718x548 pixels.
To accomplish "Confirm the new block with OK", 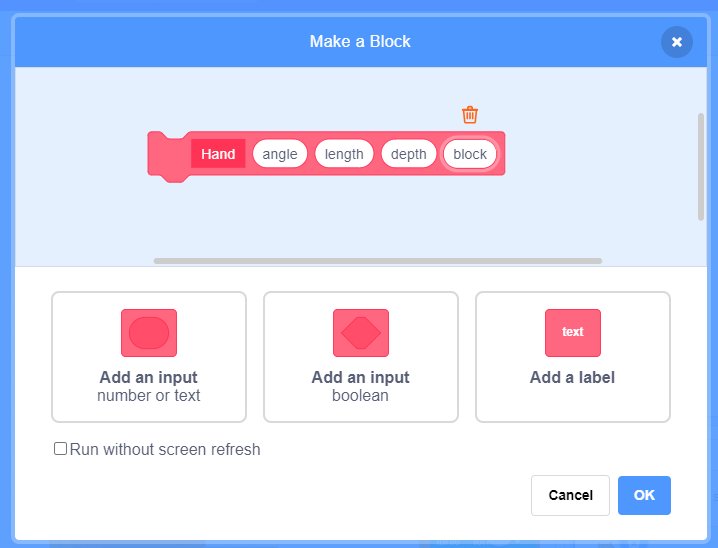I will [644, 495].
